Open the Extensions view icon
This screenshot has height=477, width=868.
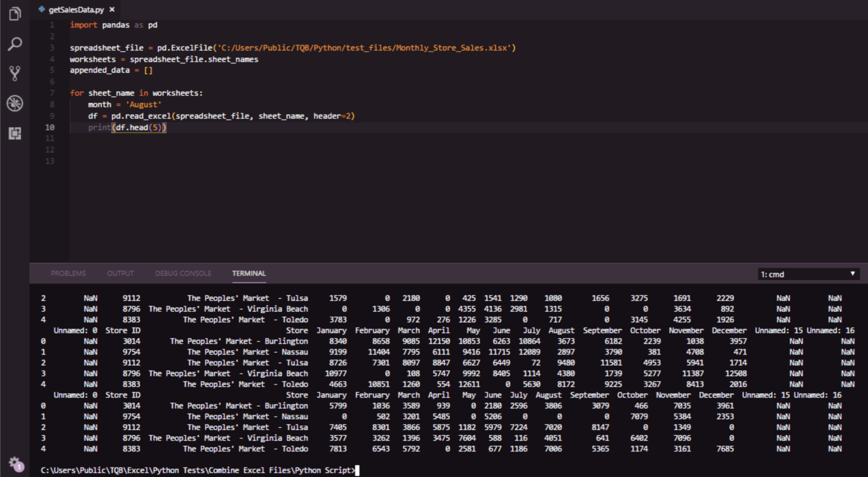(15, 133)
